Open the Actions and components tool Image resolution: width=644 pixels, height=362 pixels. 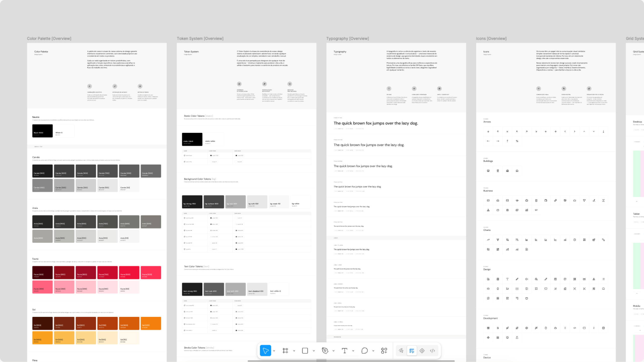pos(384,351)
